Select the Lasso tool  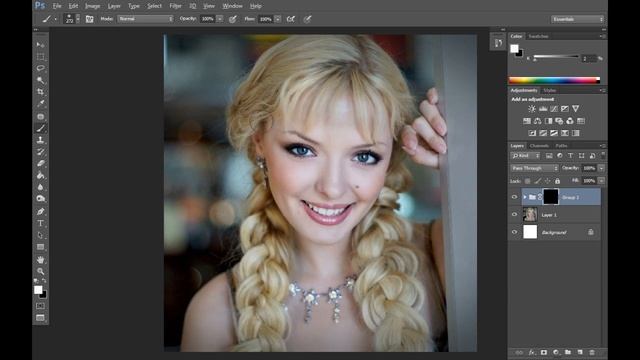click(40, 68)
